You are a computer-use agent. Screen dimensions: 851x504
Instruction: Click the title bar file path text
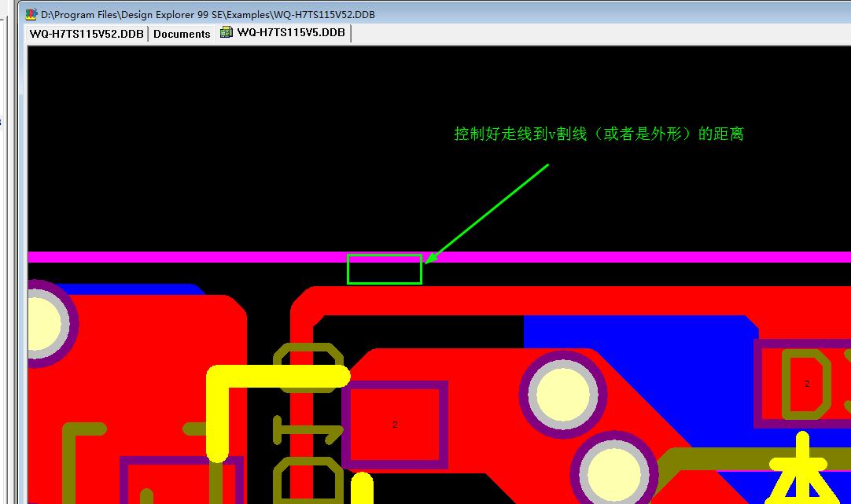click(x=208, y=15)
